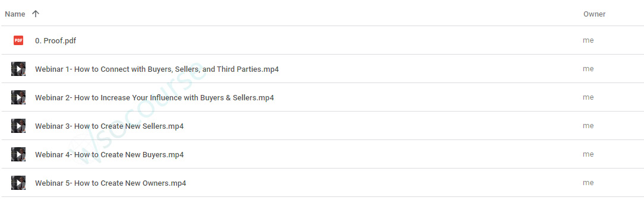Open Webinar 5- How to Create New Owners.mp4
644x216 pixels.
click(x=111, y=183)
